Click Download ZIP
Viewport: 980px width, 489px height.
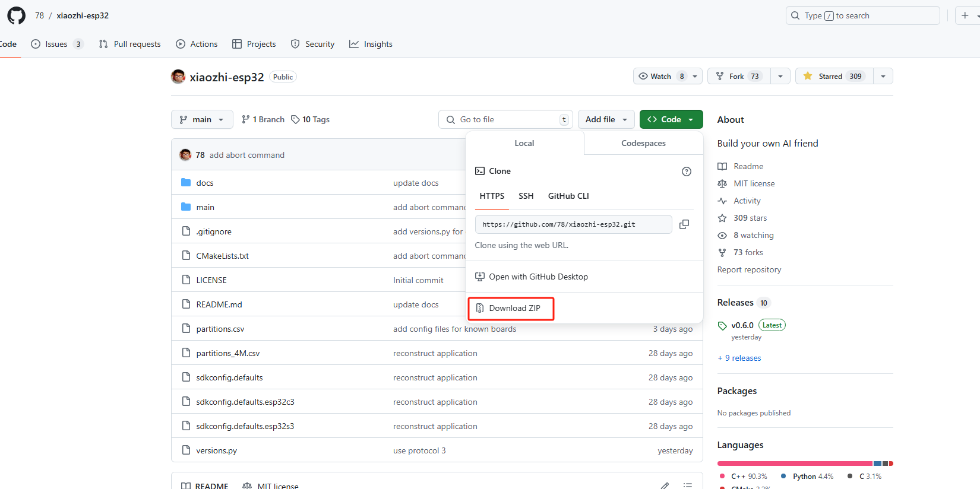511,308
